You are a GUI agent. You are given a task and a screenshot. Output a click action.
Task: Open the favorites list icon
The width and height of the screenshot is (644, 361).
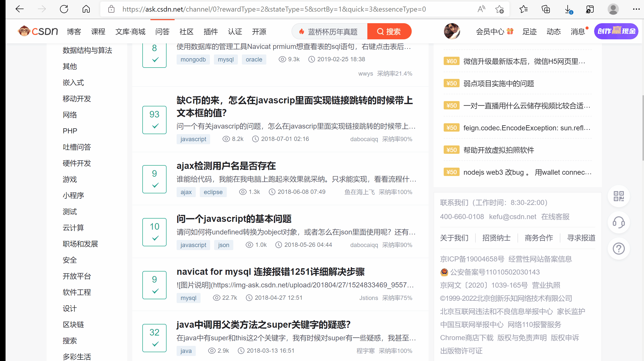tap(524, 9)
